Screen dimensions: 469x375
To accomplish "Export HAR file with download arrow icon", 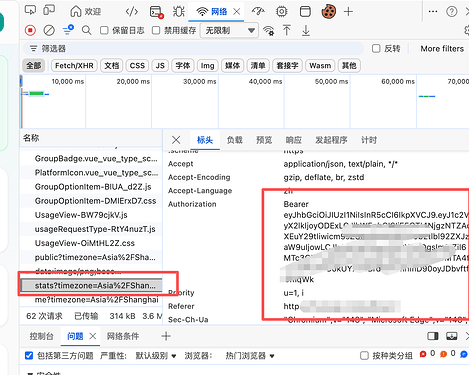I will 306,30.
